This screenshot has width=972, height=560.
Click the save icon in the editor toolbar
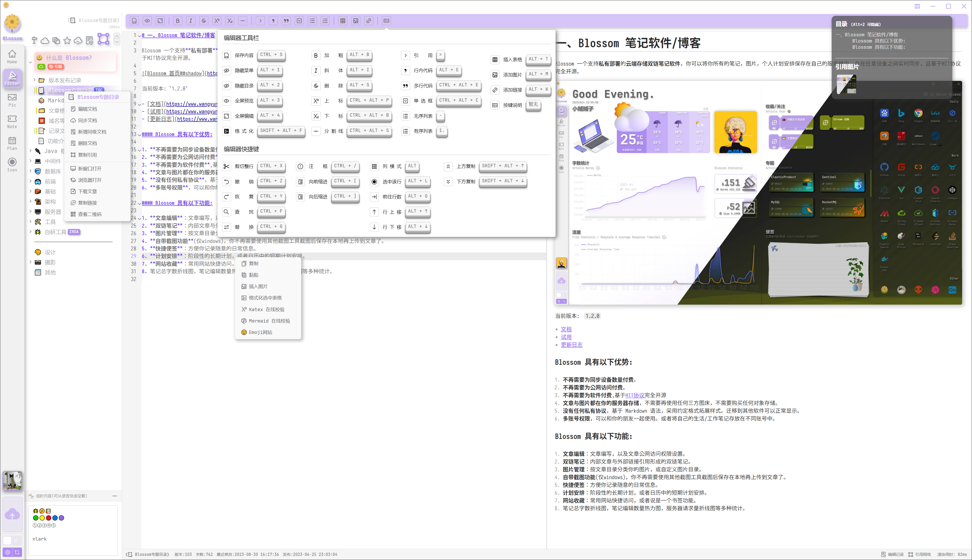coord(134,21)
